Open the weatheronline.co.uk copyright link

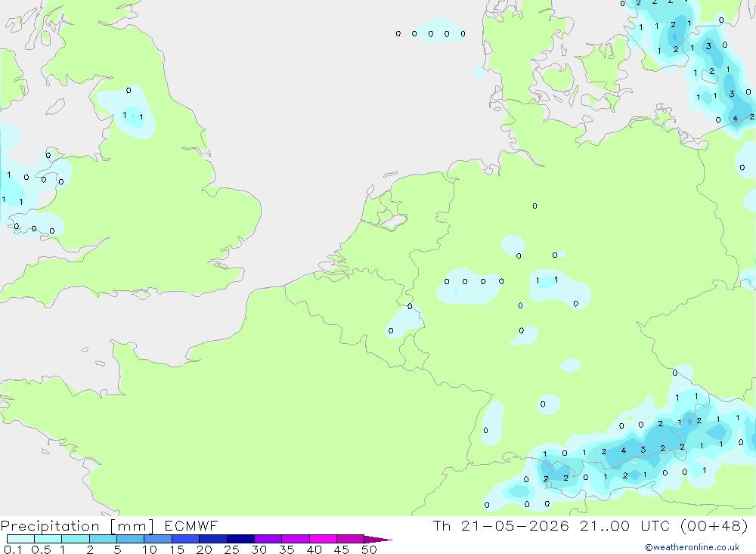coord(692,547)
